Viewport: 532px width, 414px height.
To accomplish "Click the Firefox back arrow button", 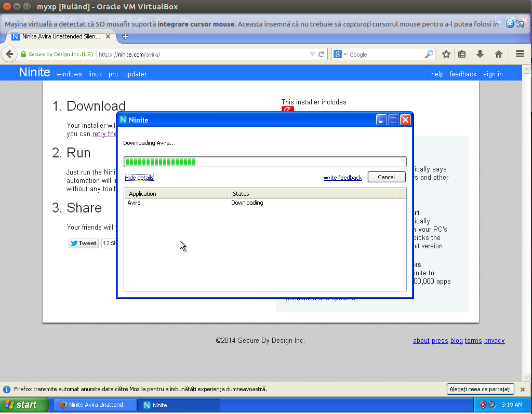I will [9, 54].
